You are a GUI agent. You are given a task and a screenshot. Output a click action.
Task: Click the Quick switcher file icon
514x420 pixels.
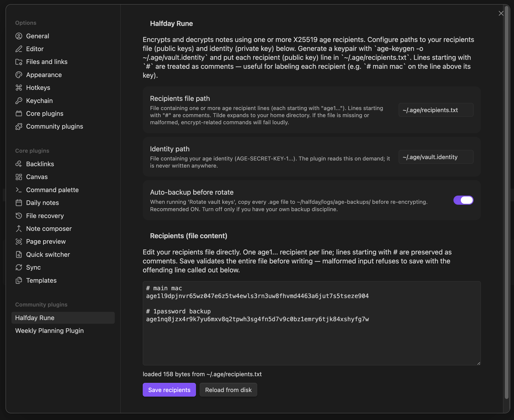click(x=19, y=254)
